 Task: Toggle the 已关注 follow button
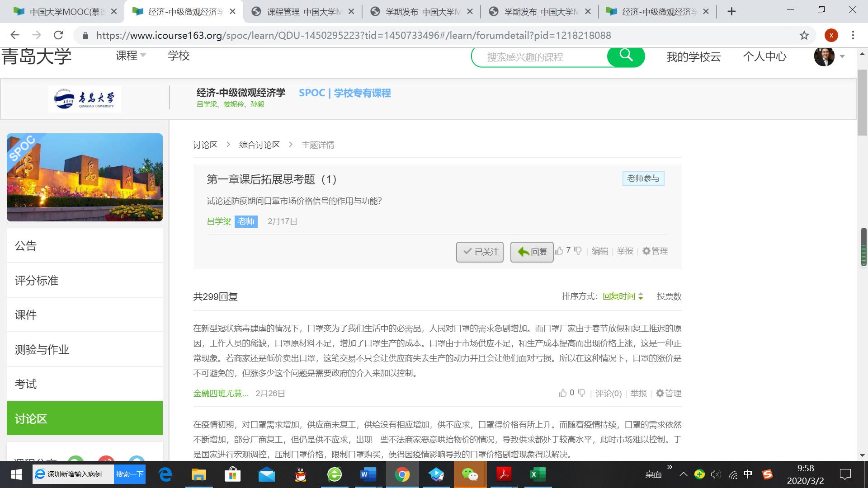coord(480,252)
